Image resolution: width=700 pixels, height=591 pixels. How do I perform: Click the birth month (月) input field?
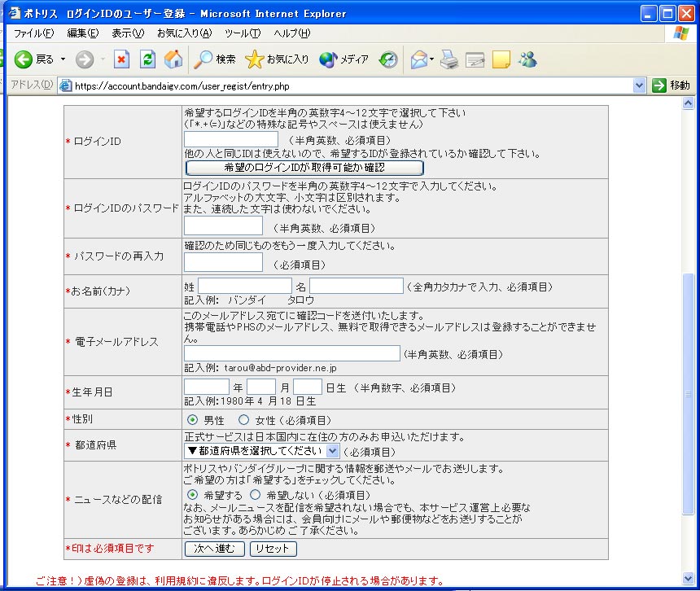point(261,387)
